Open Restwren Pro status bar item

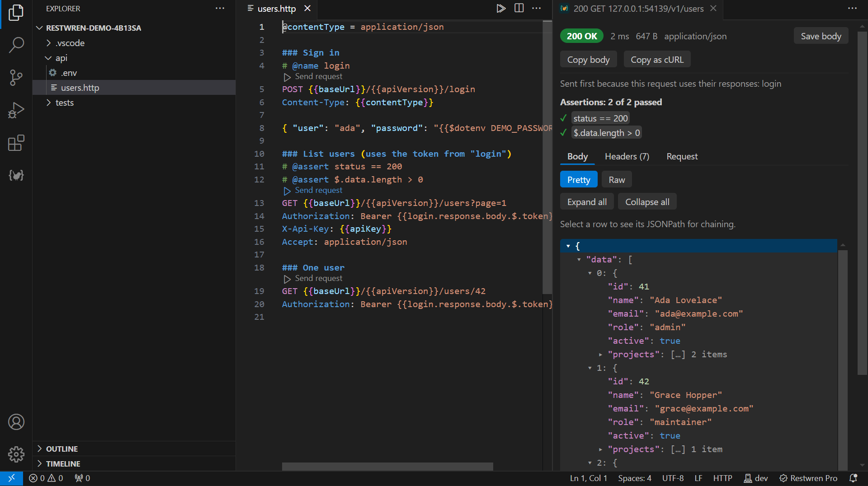pos(808,478)
